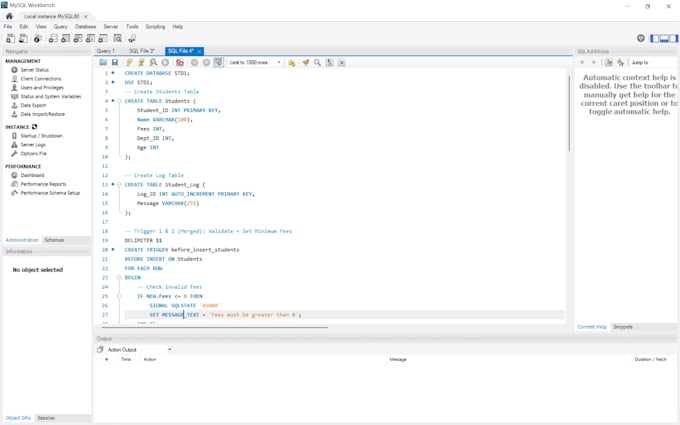Toggle the bottom Output panel
This screenshot has width=680, height=425.
[x=664, y=38]
